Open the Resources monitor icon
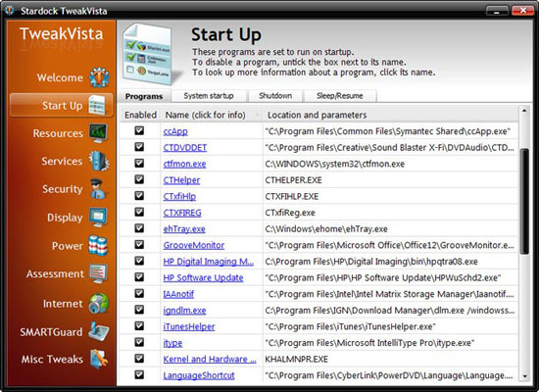 click(x=98, y=132)
